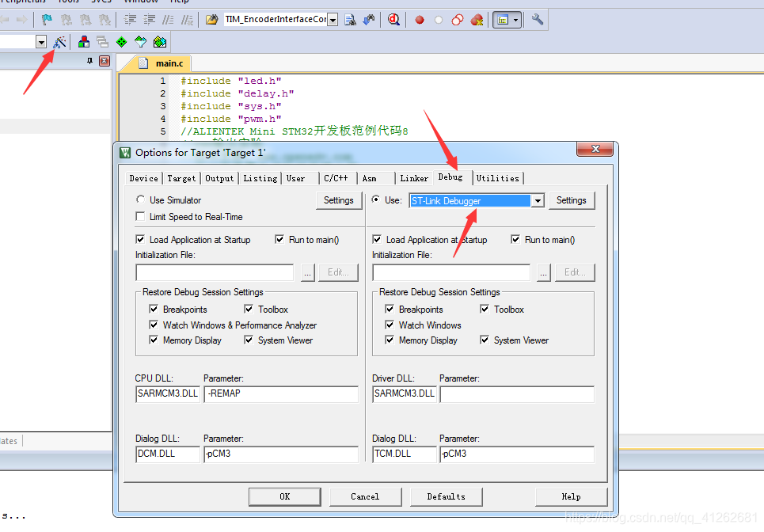
Task: Click the comment selection icon
Action: click(x=168, y=20)
